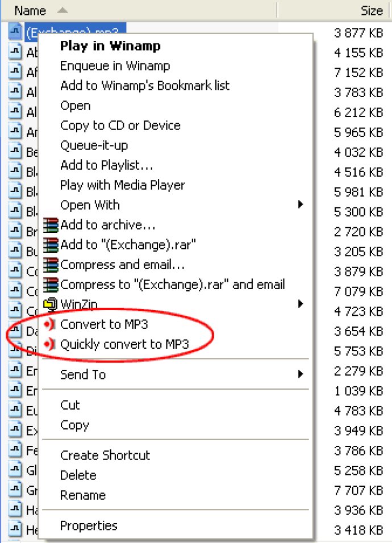
Task: Click file icon in row sized 2 720 KB
Action: click(x=15, y=231)
